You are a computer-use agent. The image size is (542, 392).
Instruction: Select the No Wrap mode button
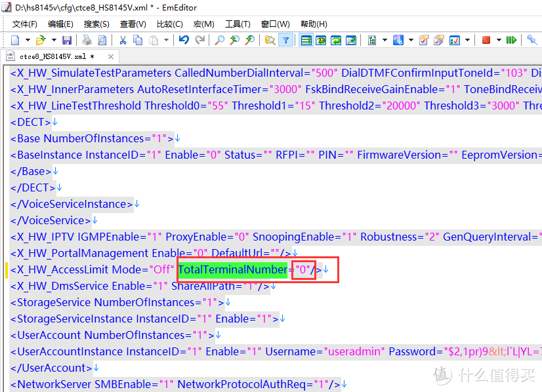click(306, 40)
